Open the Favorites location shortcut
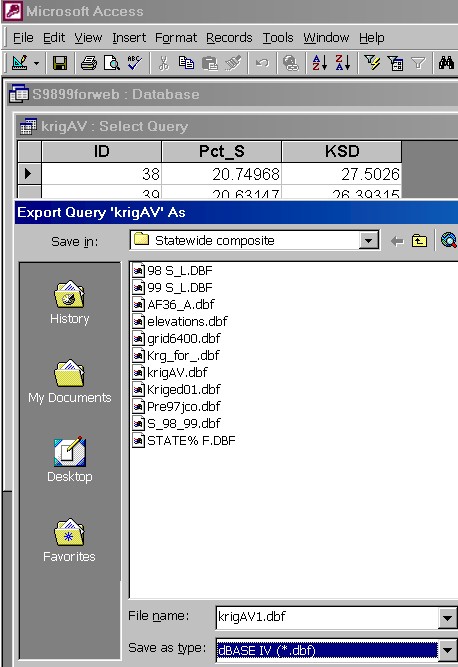This screenshot has height=667, width=458. point(69,541)
